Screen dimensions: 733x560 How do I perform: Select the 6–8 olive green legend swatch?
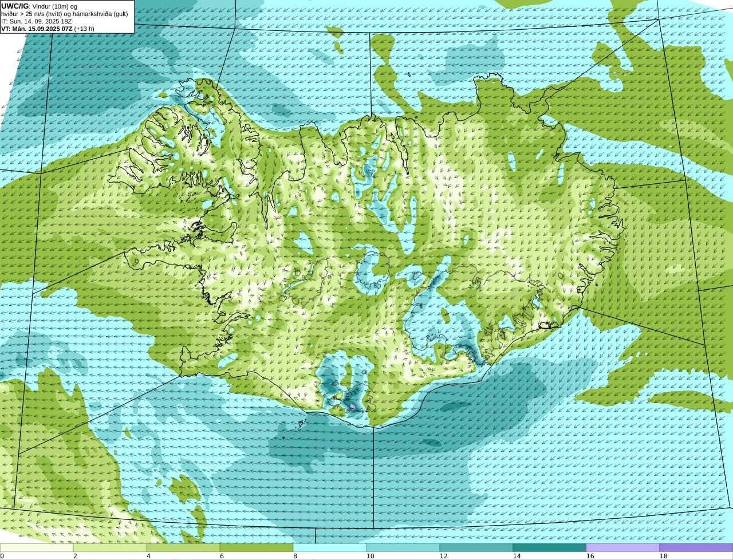[257, 547]
